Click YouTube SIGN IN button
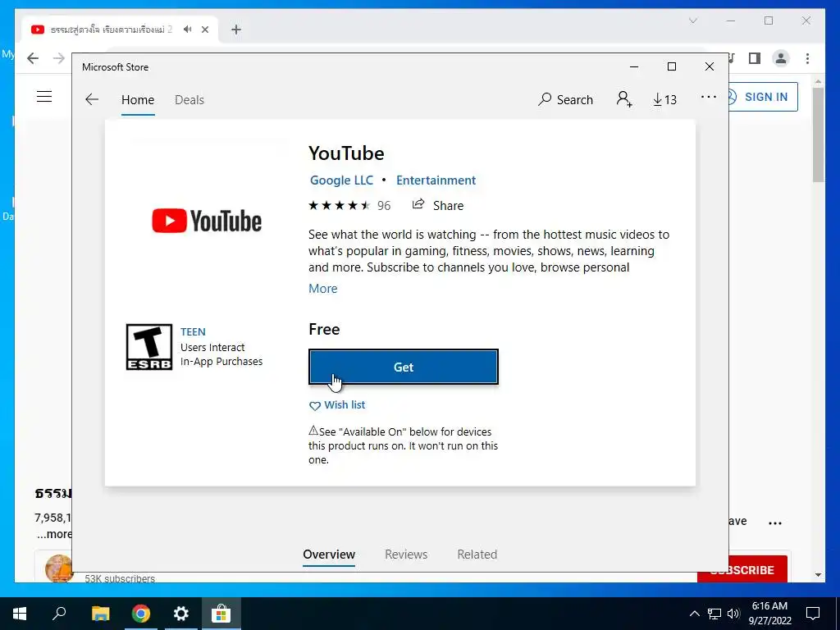 (x=763, y=97)
